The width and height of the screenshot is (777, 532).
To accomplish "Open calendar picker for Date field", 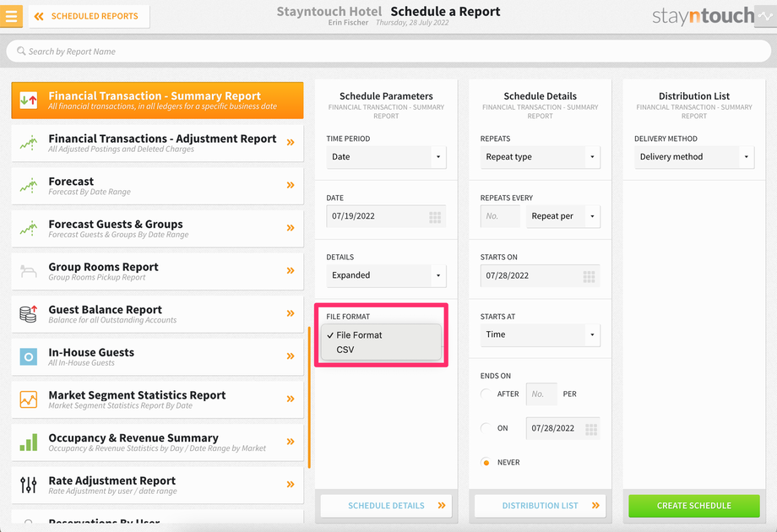I will tap(435, 217).
